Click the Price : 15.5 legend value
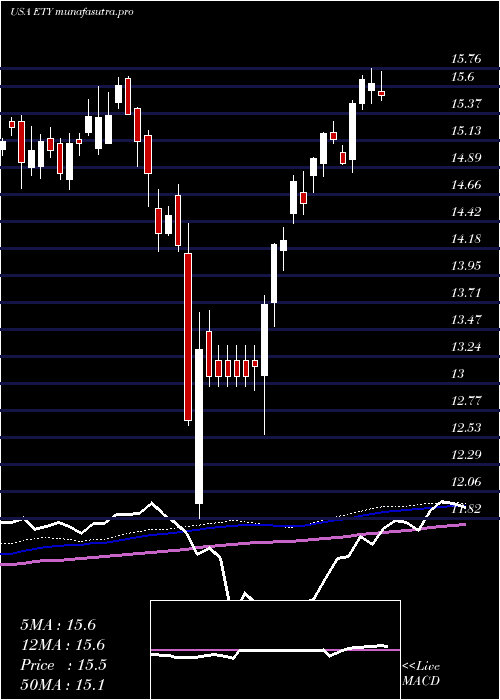The height and width of the screenshot is (700, 500). 63,665
